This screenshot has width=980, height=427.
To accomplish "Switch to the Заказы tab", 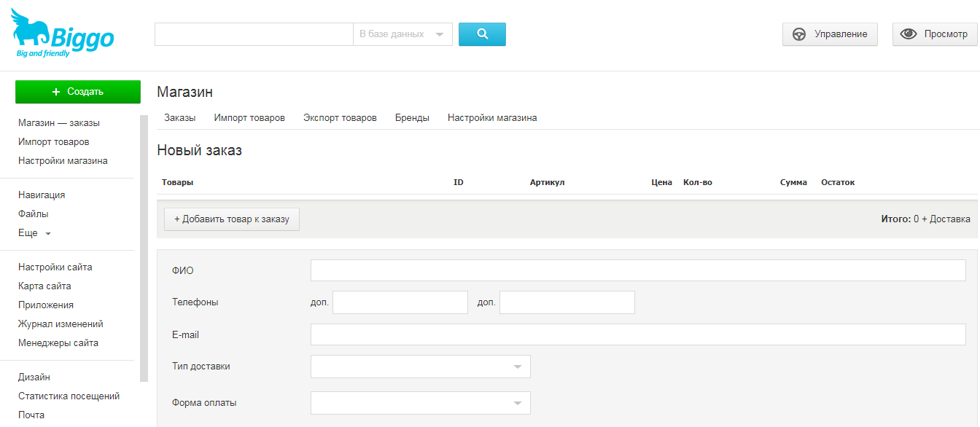I will pyautogui.click(x=179, y=118).
